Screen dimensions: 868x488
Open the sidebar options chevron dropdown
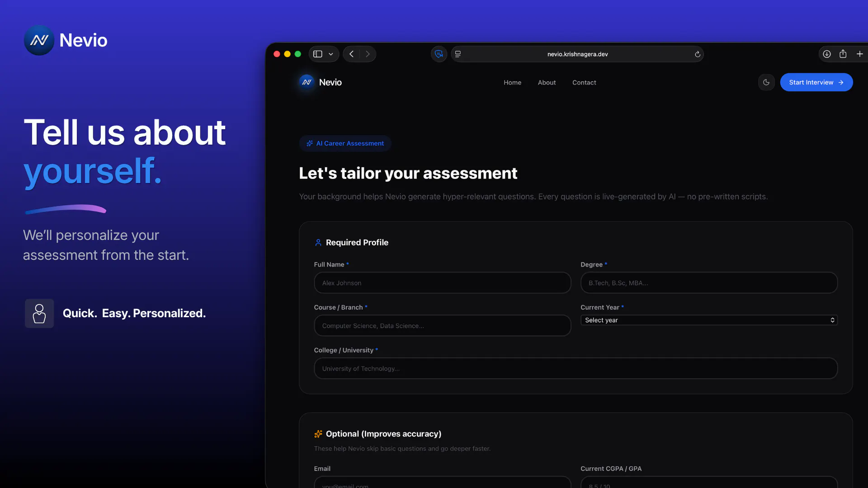(x=331, y=54)
